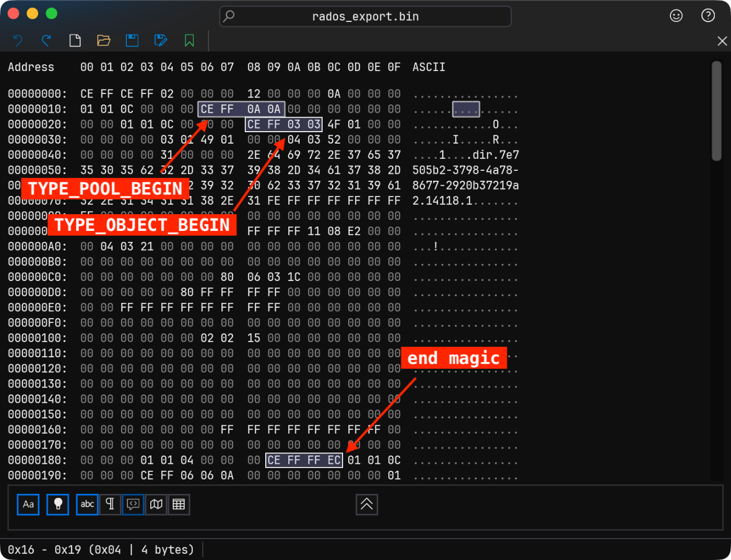
Task: Click the search magnifier icon
Action: pyautogui.click(x=229, y=16)
